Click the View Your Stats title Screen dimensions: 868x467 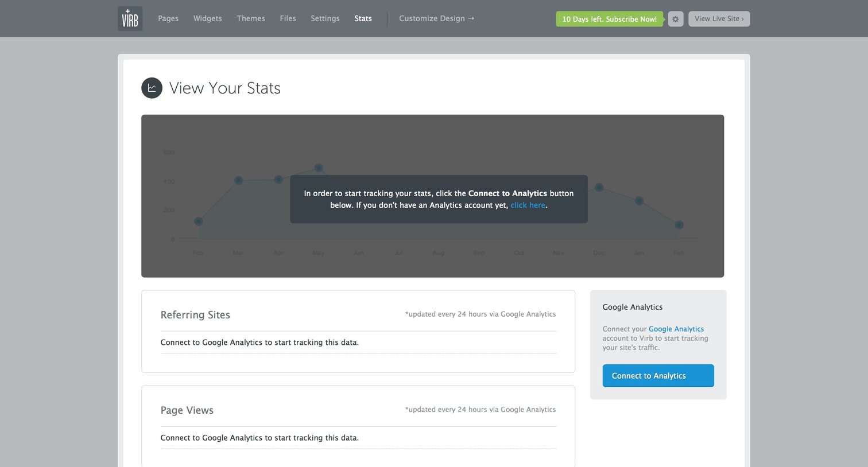(225, 88)
